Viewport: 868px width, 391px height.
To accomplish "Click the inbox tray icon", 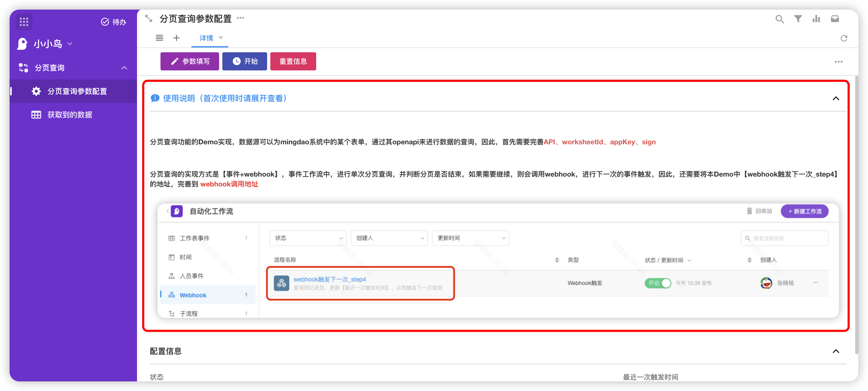I will pyautogui.click(x=835, y=19).
